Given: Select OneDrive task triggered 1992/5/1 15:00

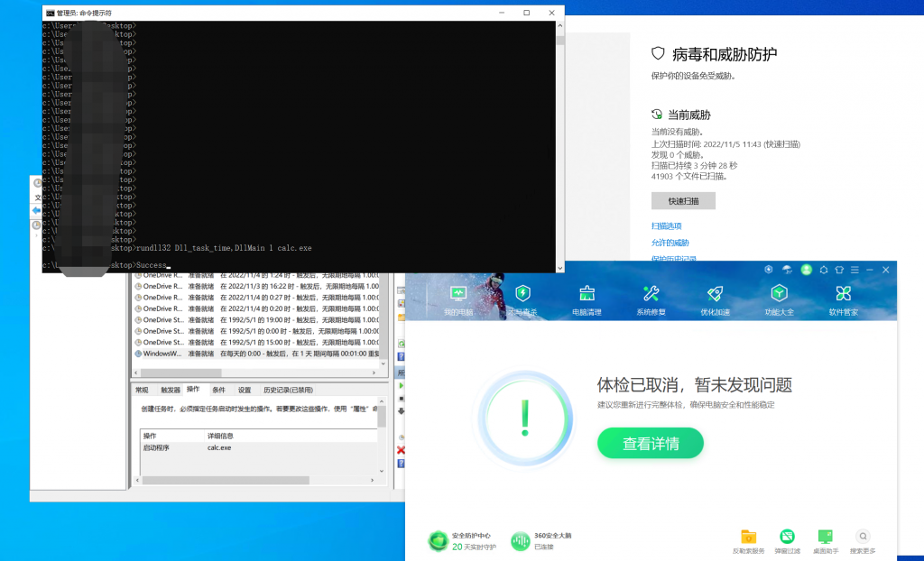Looking at the screenshot, I should 257,343.
